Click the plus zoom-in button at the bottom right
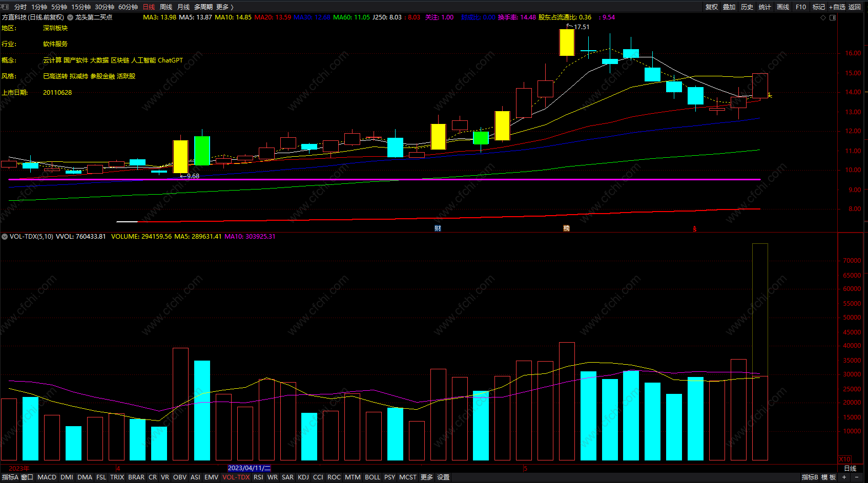Screen dimensions: 868x483 (844, 477)
